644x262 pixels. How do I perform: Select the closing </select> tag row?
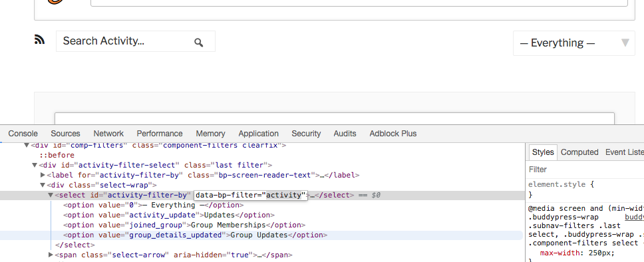(x=75, y=245)
